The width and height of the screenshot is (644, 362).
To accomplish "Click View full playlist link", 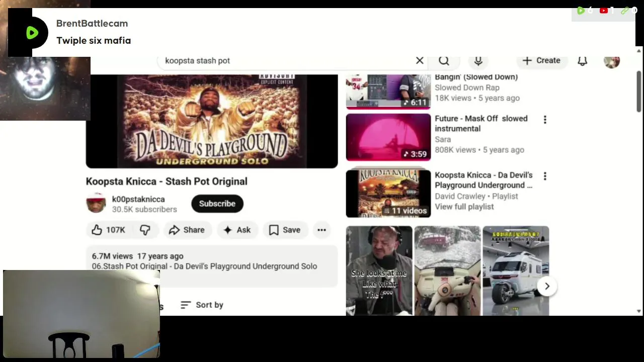I will click(x=464, y=207).
